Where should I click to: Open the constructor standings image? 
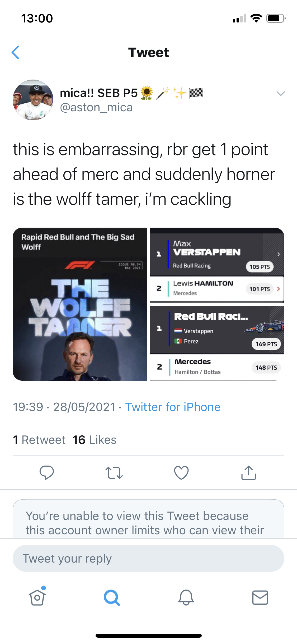[x=217, y=343]
